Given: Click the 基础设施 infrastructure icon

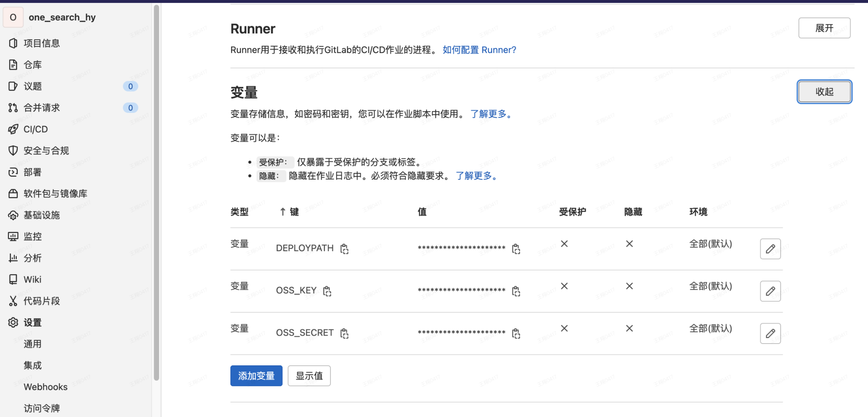Looking at the screenshot, I should tap(13, 215).
